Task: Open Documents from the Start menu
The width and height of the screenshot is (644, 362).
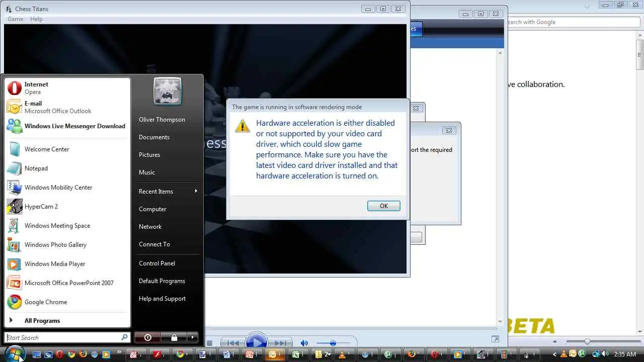Action: pos(154,137)
